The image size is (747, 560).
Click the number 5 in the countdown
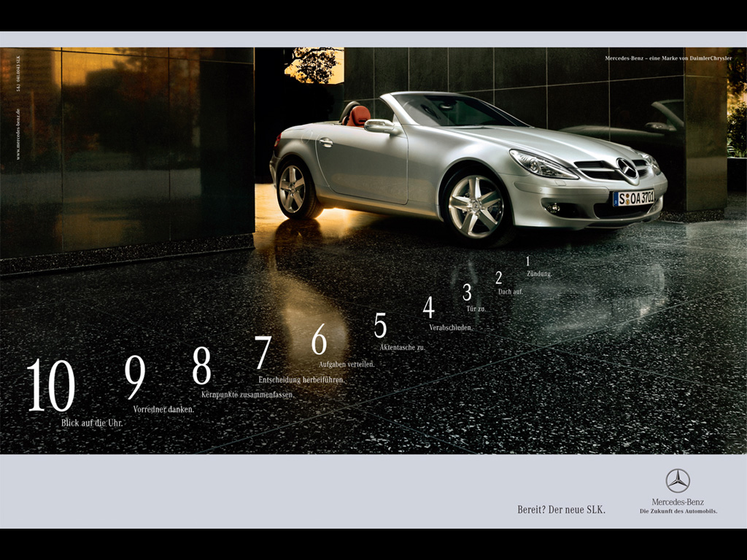[x=380, y=326]
